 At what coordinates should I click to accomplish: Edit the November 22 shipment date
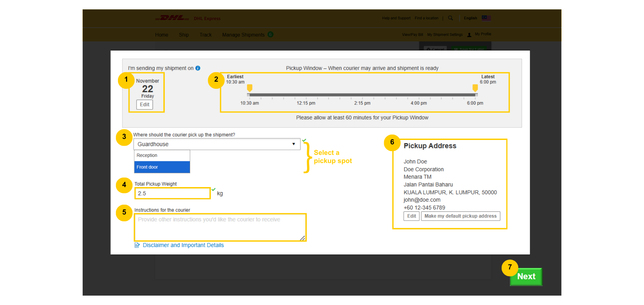[x=145, y=104]
